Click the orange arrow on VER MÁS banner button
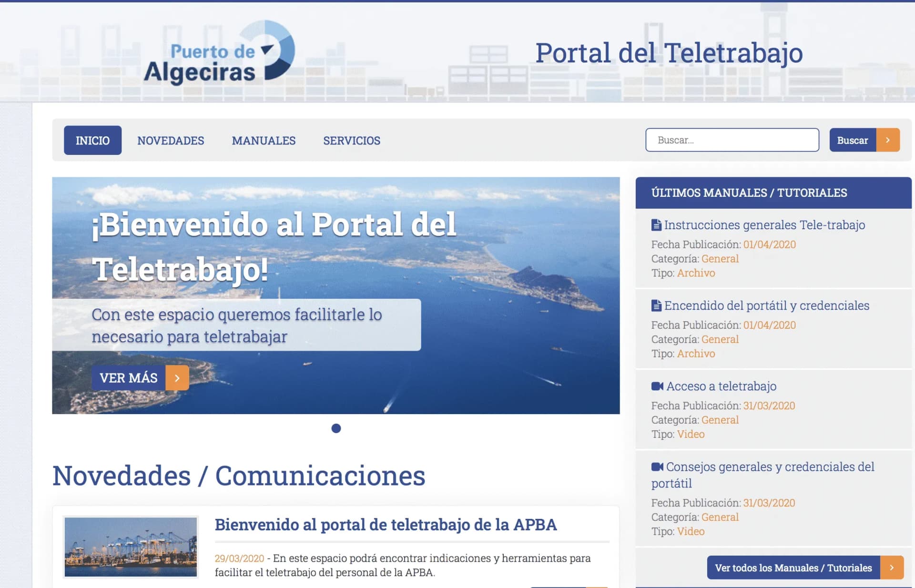This screenshot has width=915, height=588. pyautogui.click(x=177, y=378)
